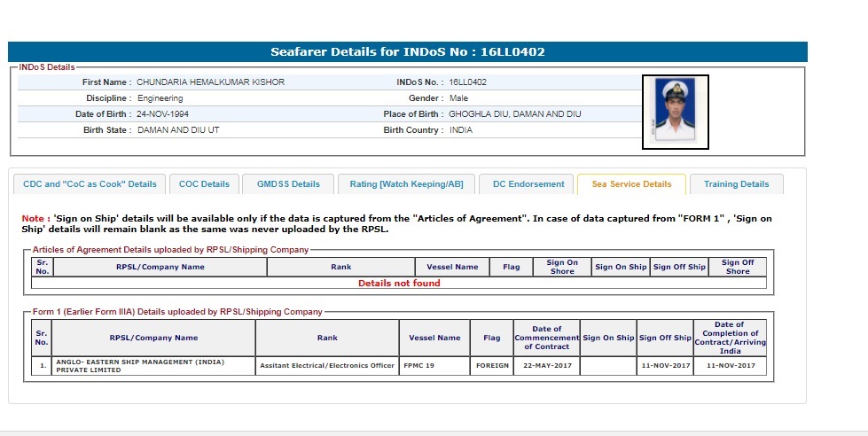This screenshot has height=436, width=868.
Task: Click the 22-MAY-2017 commencement date cell
Action: [546, 365]
